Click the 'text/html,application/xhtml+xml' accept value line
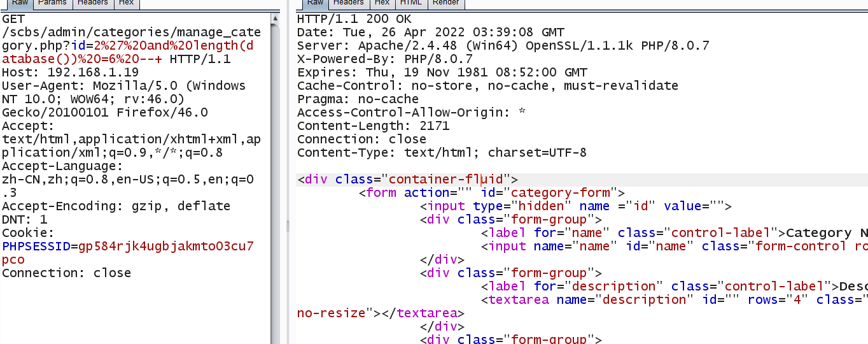Screen dimensions: 868x344 pyautogui.click(x=131, y=139)
